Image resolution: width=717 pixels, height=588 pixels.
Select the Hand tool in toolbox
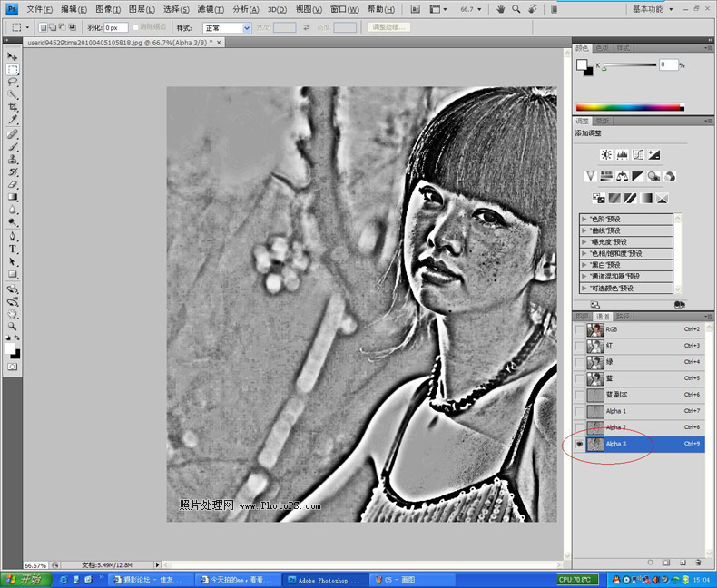13,314
